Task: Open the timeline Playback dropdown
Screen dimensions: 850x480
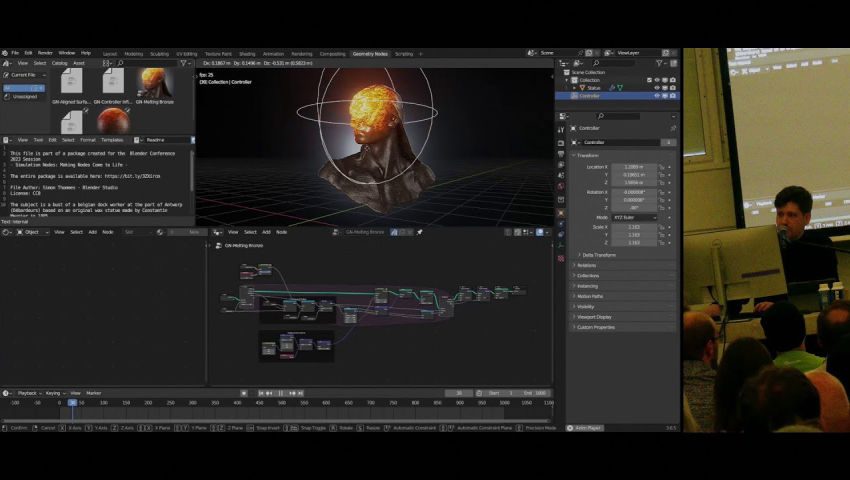Action: (28, 393)
